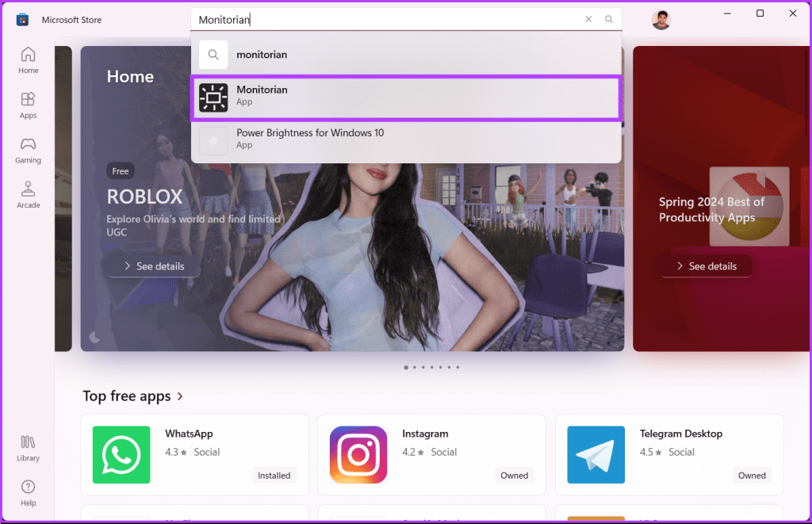
Task: Click the Monitorian app icon
Action: [213, 98]
